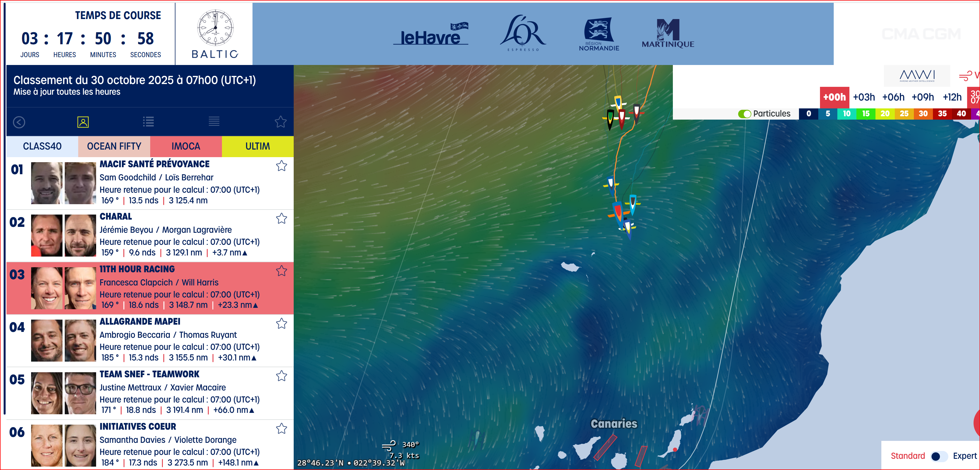The width and height of the screenshot is (980, 470).
Task: Toggle the Particules switch off
Action: 744,114
